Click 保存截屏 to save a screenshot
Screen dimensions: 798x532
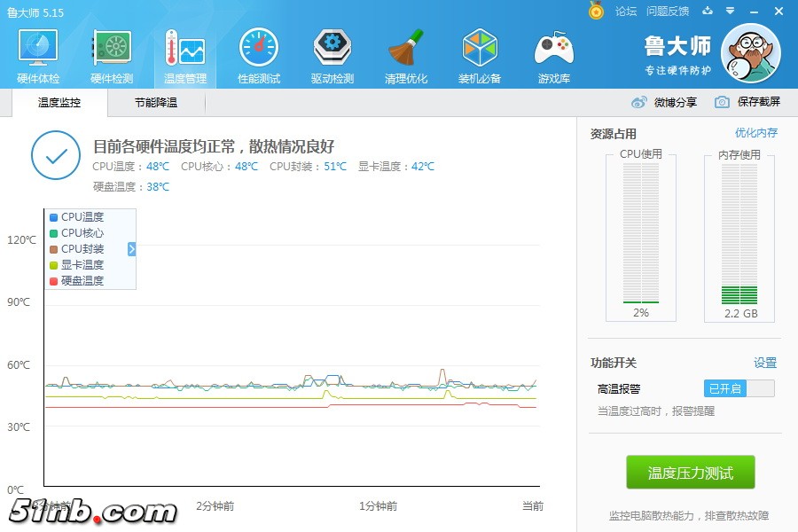(x=747, y=102)
